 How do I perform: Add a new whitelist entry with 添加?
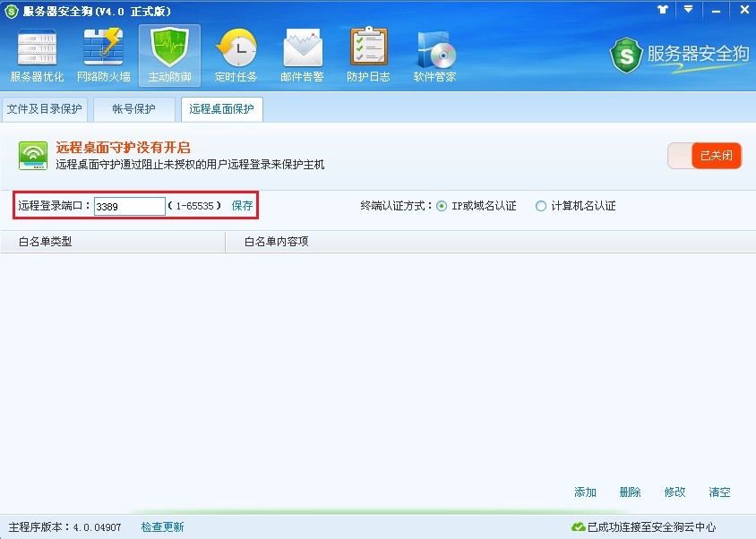(x=585, y=492)
